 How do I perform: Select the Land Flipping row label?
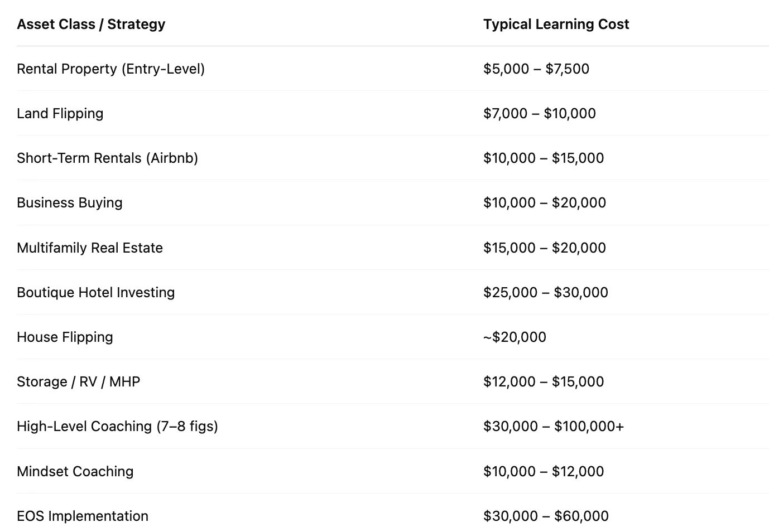[x=60, y=114]
